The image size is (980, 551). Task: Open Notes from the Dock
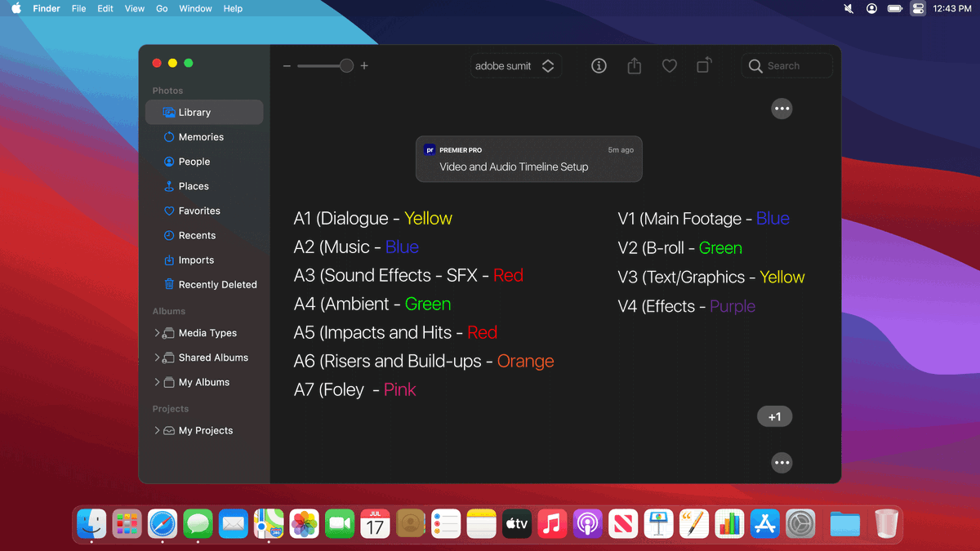click(x=482, y=524)
